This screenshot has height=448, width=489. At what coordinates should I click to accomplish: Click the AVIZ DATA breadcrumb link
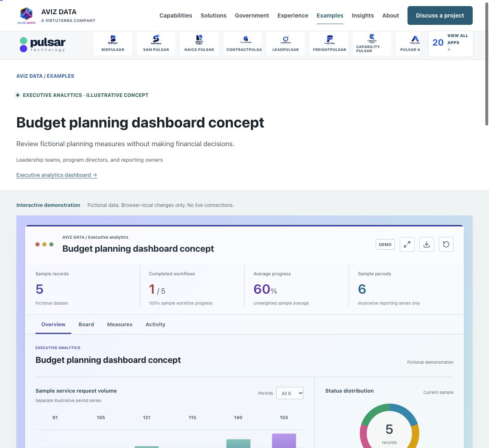[29, 76]
